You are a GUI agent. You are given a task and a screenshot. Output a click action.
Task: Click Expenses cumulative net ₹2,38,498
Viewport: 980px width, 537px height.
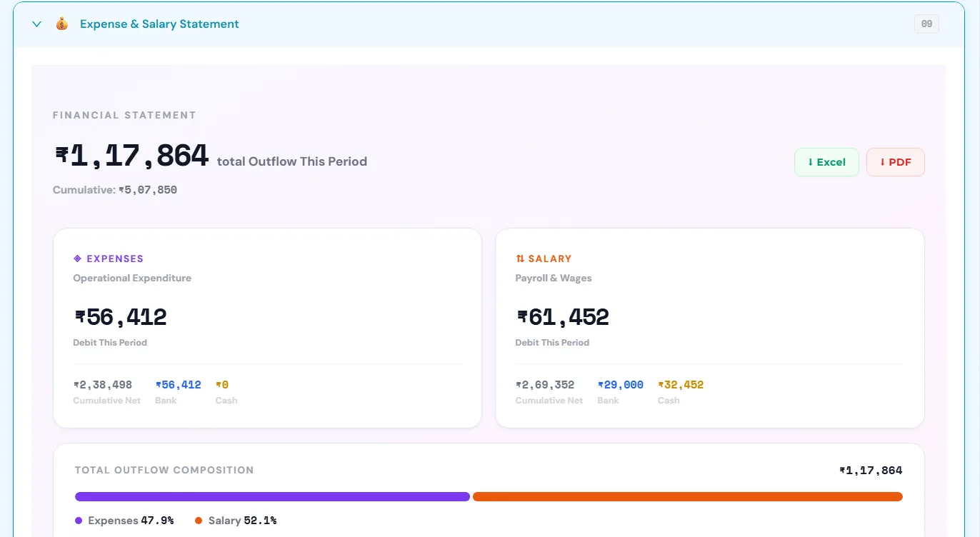pyautogui.click(x=103, y=385)
